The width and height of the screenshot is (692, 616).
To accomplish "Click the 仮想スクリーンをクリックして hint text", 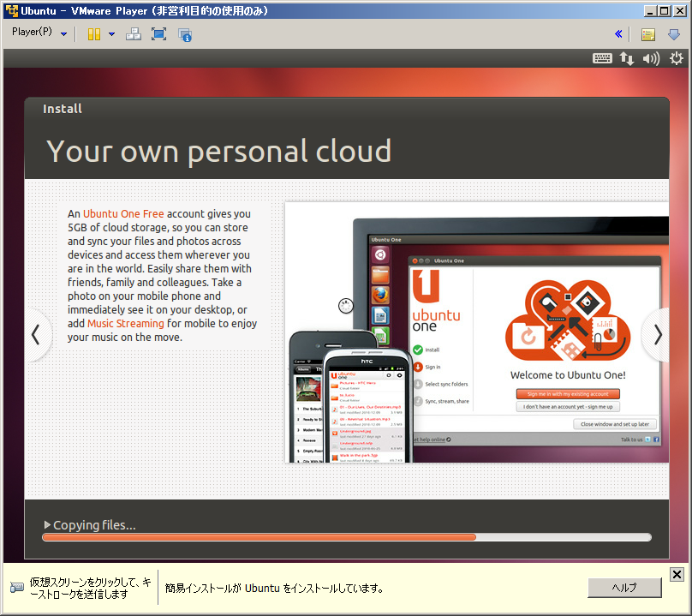I will coord(91,589).
